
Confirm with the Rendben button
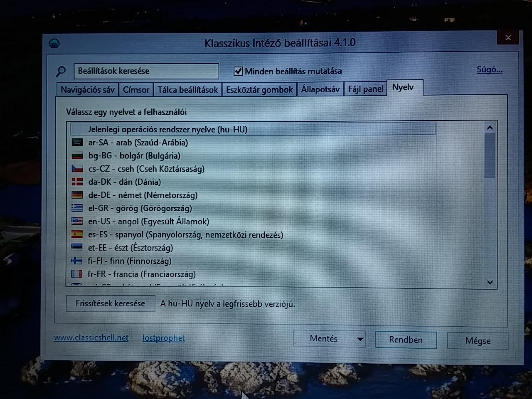point(406,340)
